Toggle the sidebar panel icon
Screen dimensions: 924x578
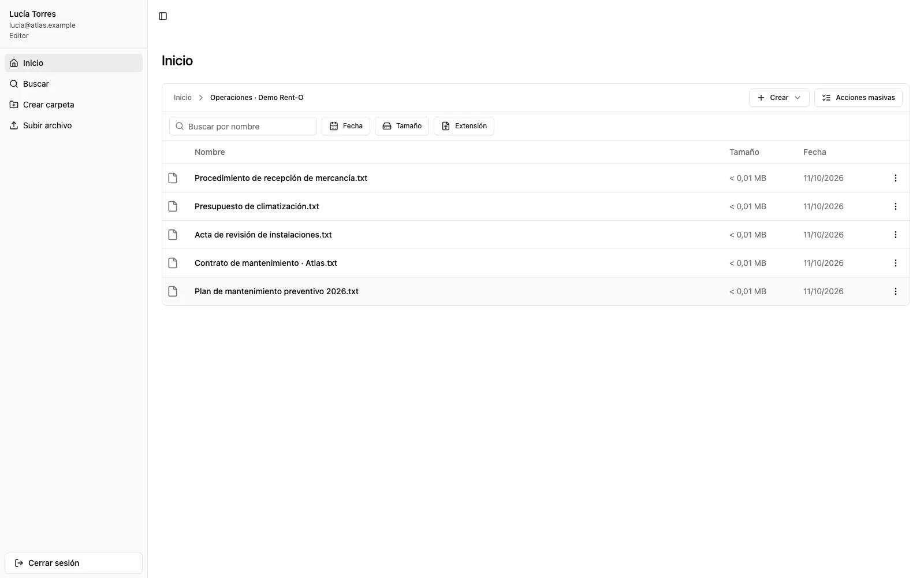click(x=163, y=16)
